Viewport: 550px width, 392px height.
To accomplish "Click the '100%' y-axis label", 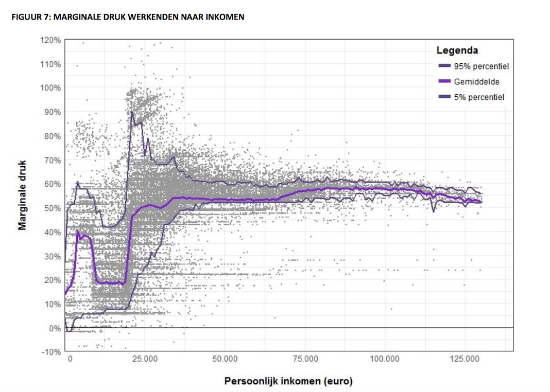I will tap(50, 88).
